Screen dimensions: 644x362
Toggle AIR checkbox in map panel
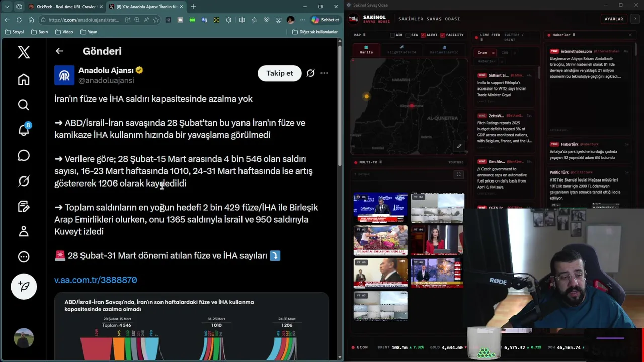click(392, 35)
